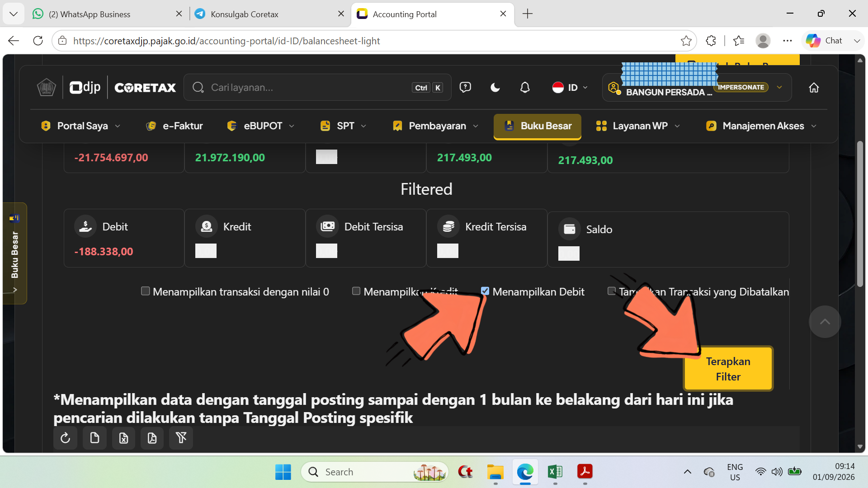
Task: Click the refresh table icon
Action: [x=66, y=438]
